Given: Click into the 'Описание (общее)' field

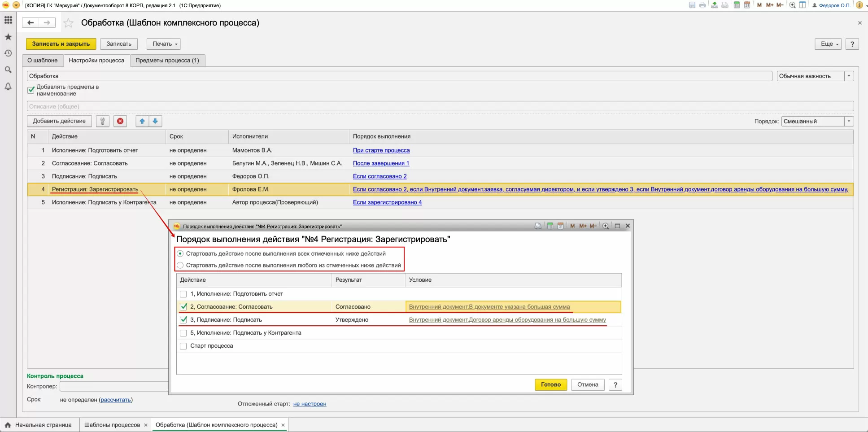Looking at the screenshot, I should 440,106.
